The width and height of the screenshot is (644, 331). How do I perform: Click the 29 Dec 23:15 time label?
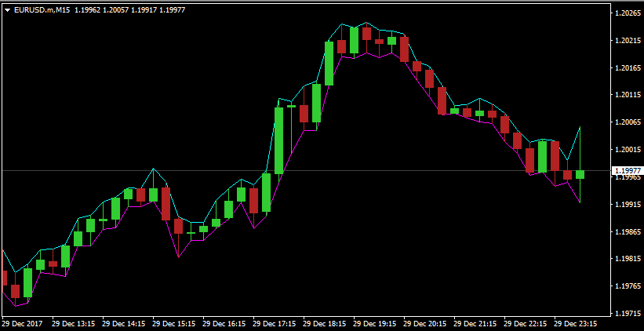click(576, 324)
